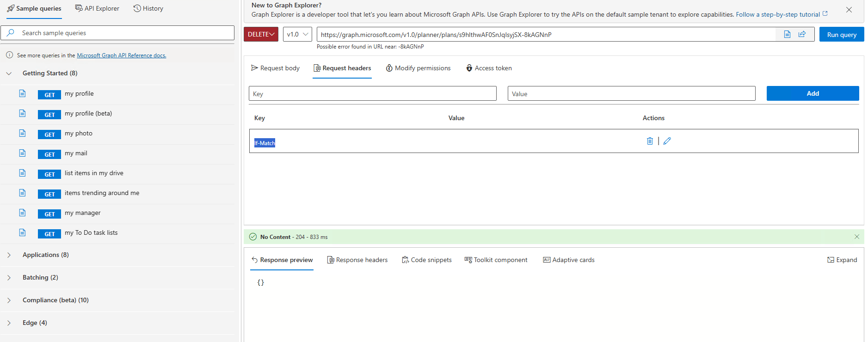The height and width of the screenshot is (342, 868).
Task: Open the Adaptive cards tab
Action: (569, 260)
